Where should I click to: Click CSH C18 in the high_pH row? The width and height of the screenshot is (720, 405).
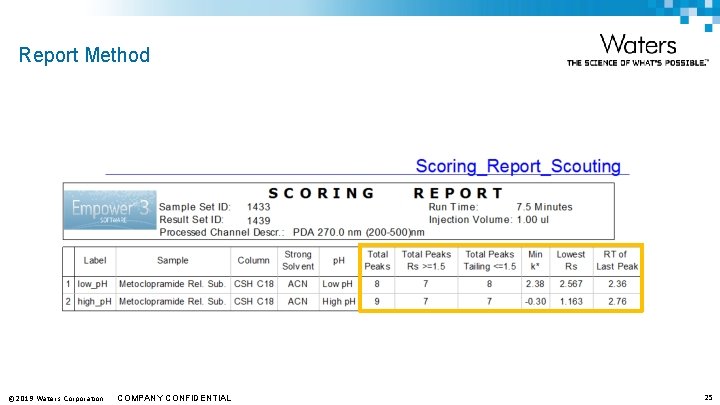click(253, 302)
